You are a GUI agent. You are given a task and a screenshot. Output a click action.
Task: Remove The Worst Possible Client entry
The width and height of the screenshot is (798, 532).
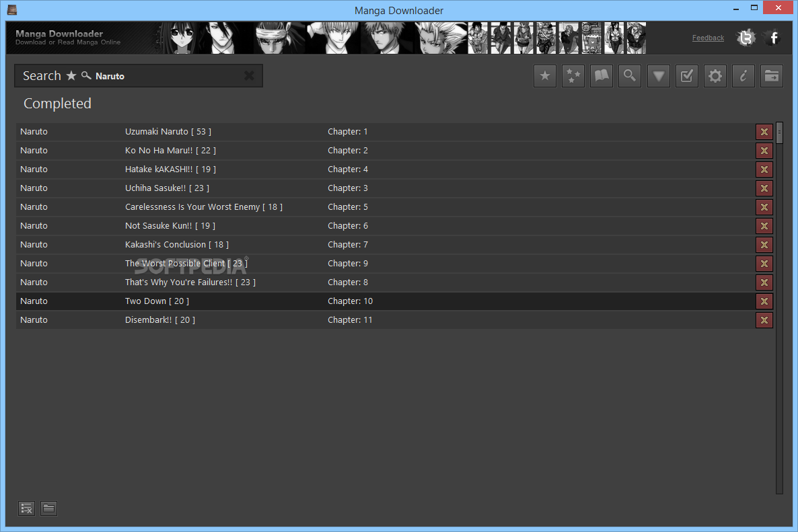(764, 264)
